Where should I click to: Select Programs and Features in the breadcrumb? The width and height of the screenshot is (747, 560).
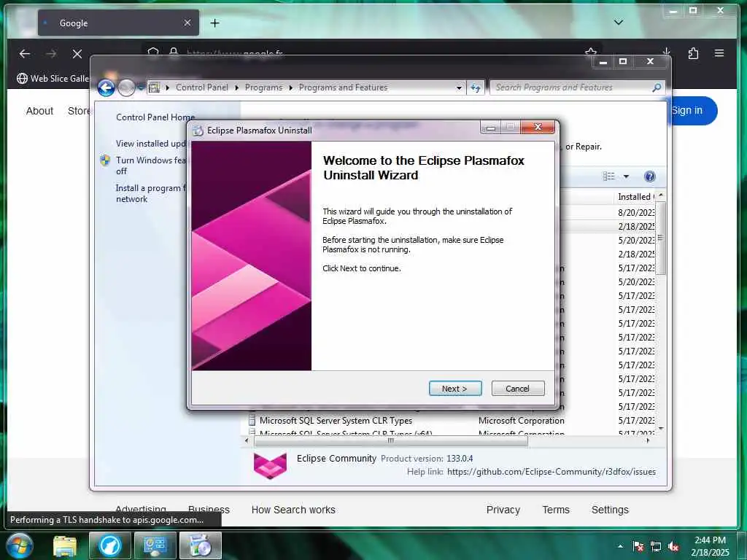[x=343, y=87]
